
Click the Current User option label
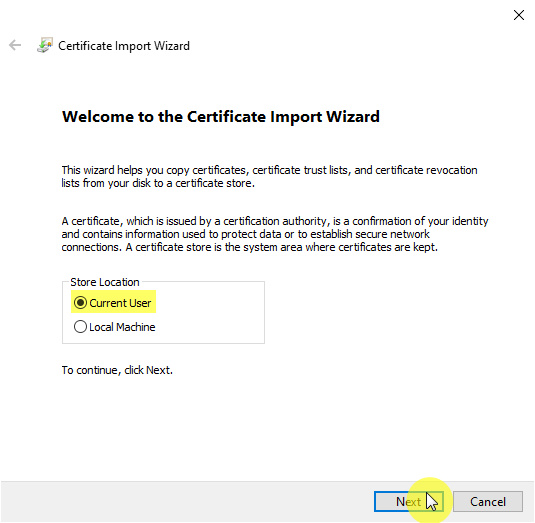tap(120, 303)
